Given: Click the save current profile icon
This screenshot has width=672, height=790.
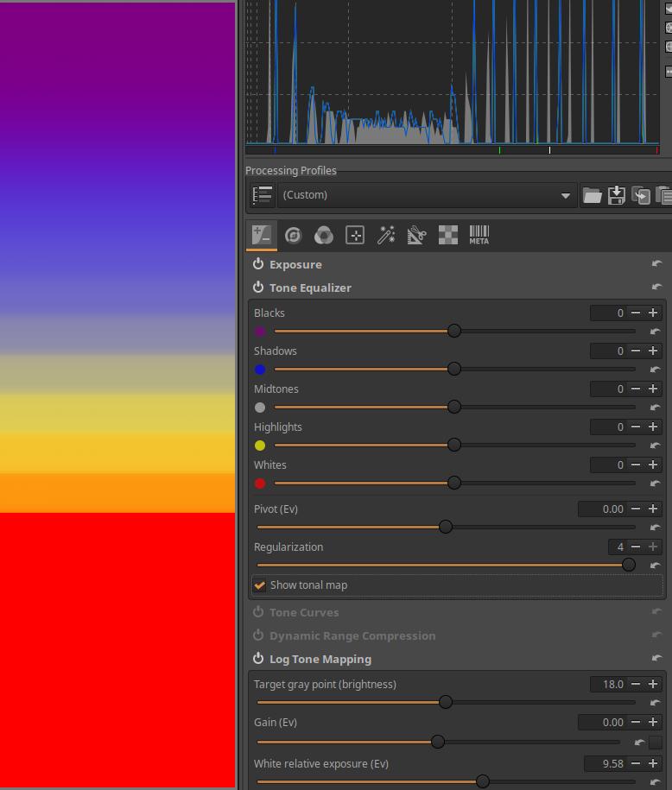Looking at the screenshot, I should click(617, 195).
